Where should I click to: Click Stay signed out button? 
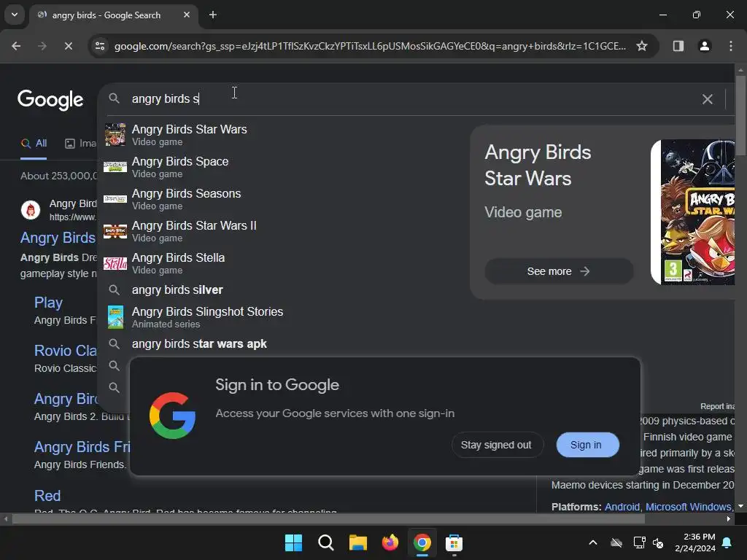click(496, 445)
